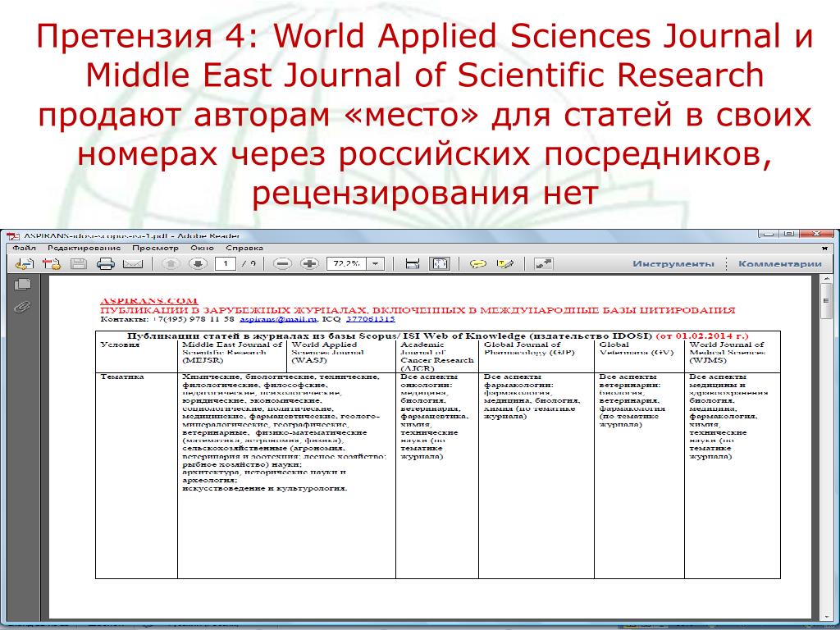The width and height of the screenshot is (840, 630).
Task: Click the red 'ПУБЛИКАЦИИ В ЗАРУБЕЖНЫХ ЖУРНАЛАХ' heading
Action: tap(418, 309)
